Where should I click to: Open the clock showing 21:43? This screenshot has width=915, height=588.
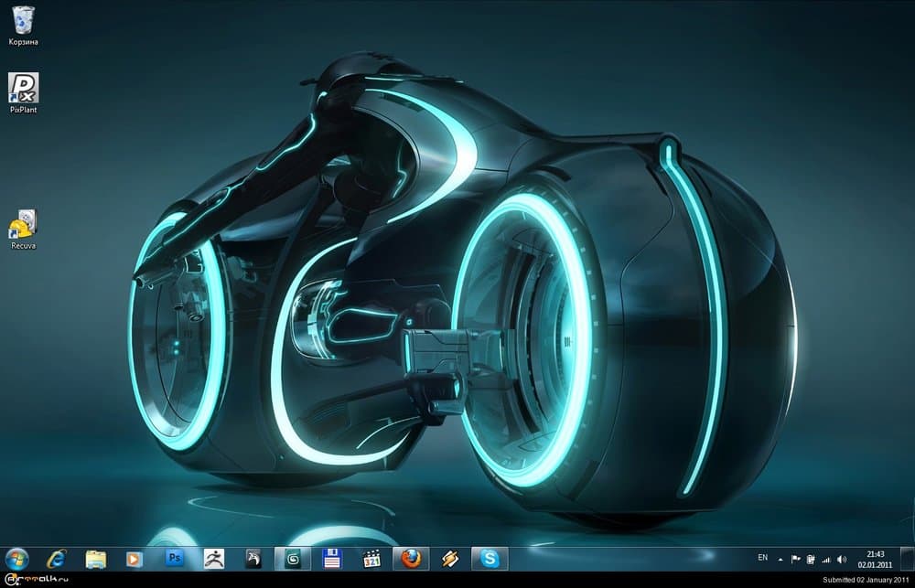coord(875,559)
